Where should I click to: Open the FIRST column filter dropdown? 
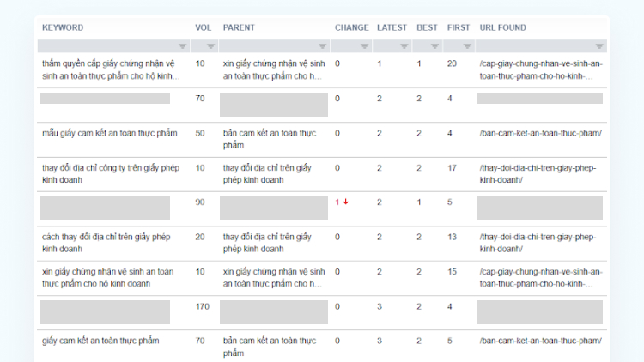coord(467,46)
